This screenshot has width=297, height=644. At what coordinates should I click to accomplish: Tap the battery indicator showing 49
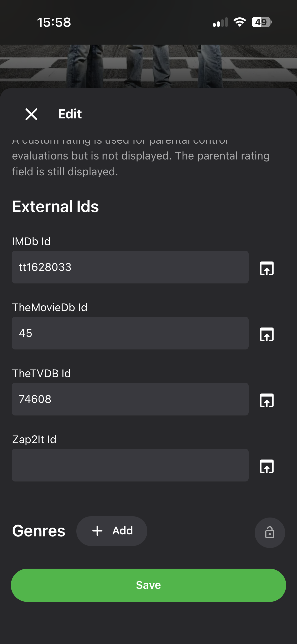(262, 22)
